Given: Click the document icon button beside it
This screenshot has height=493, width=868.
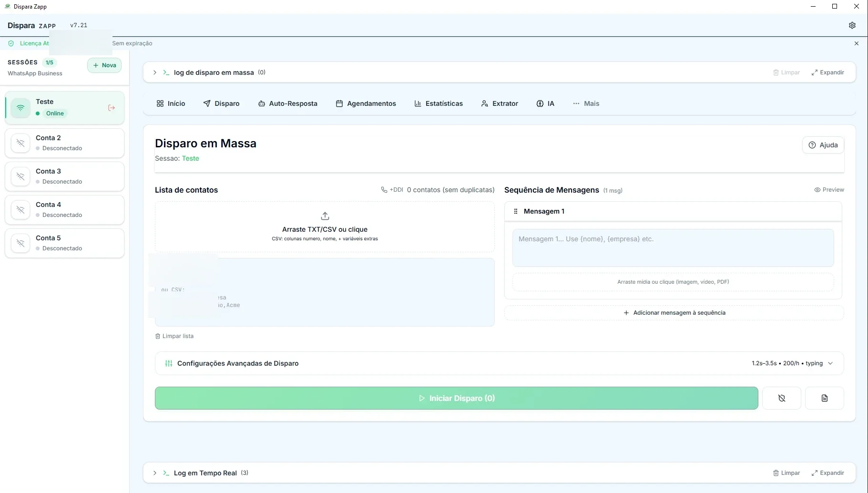Looking at the screenshot, I should [825, 398].
